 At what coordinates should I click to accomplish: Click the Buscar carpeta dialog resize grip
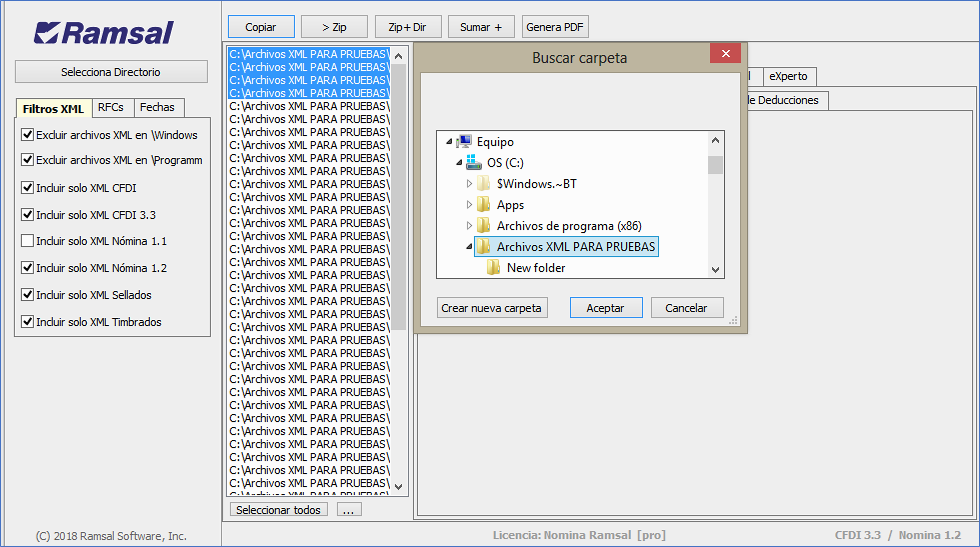tap(734, 321)
